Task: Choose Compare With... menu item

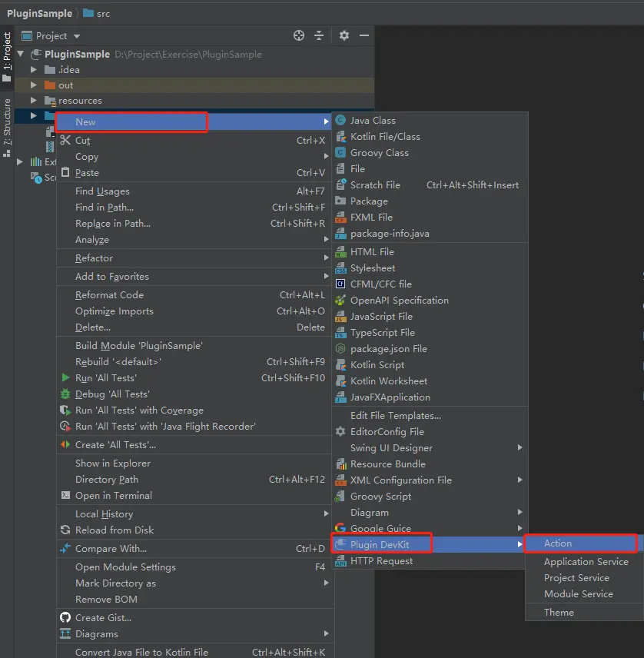Action: (x=194, y=549)
